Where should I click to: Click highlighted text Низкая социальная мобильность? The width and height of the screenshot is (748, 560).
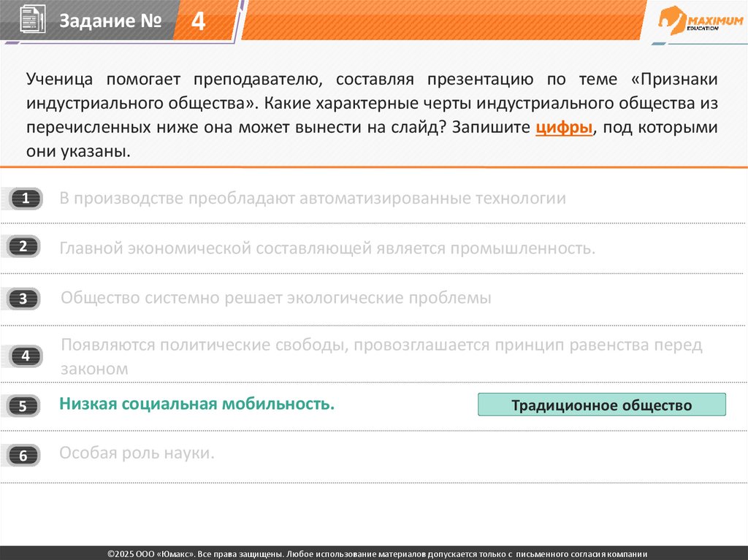[196, 404]
